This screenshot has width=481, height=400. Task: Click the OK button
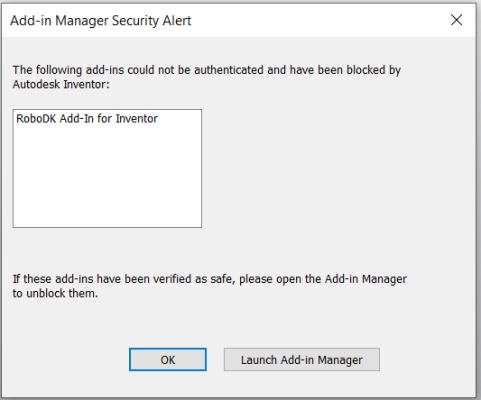pyautogui.click(x=168, y=359)
